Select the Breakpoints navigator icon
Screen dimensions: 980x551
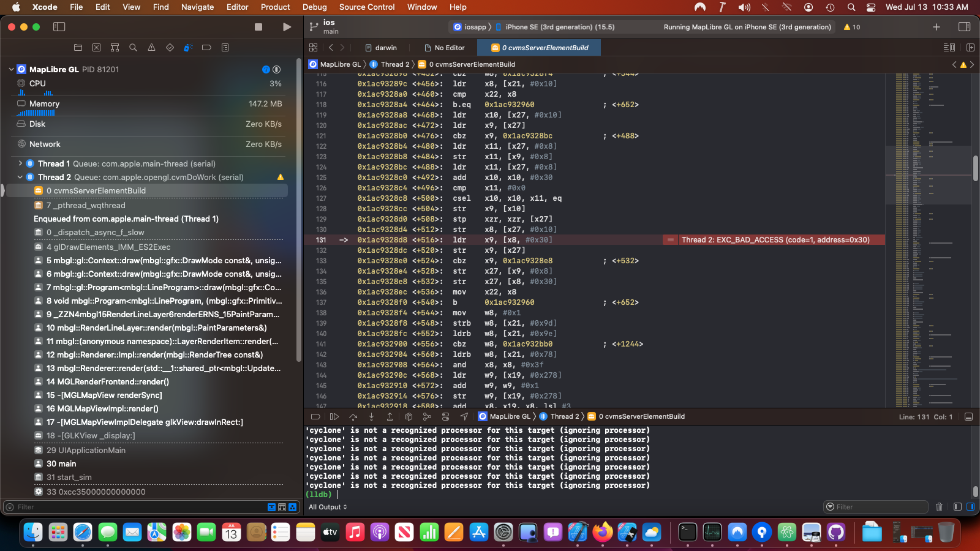point(206,47)
